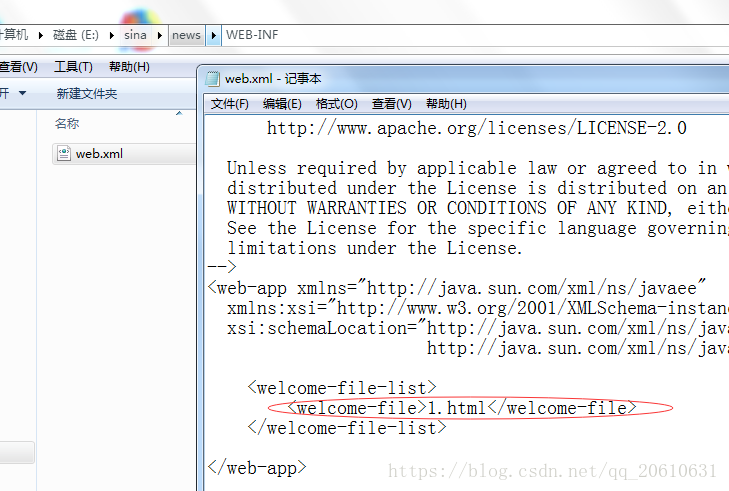The width and height of the screenshot is (729, 491).
Task: Open the 帮助(H) menu in Notepad
Action: click(446, 104)
